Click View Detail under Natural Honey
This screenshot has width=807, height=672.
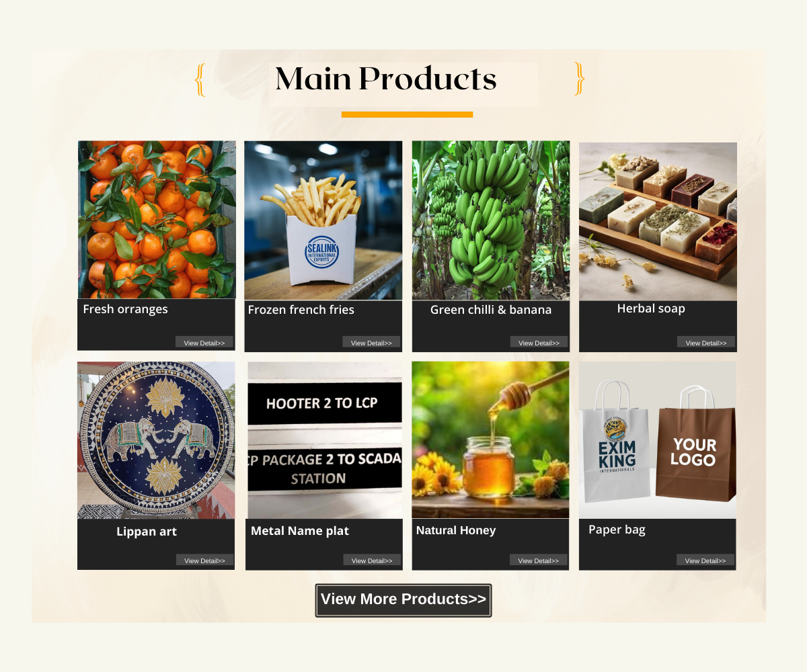pyautogui.click(x=539, y=560)
